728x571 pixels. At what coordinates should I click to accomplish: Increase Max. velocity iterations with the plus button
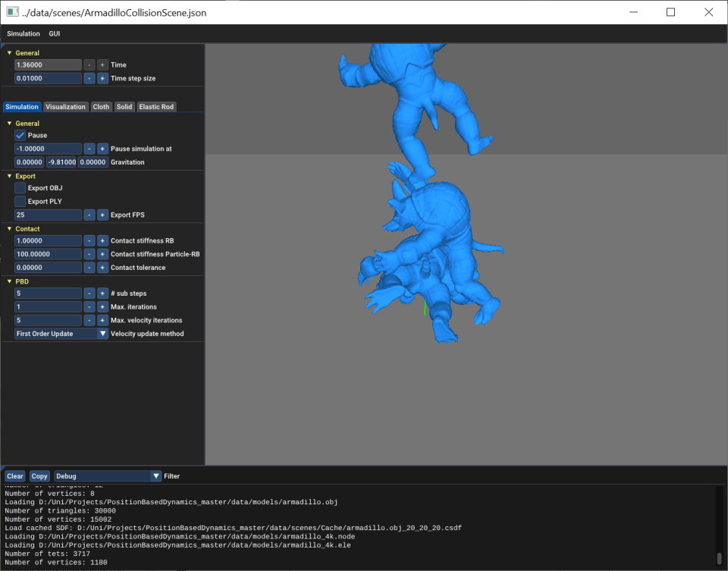tap(102, 320)
